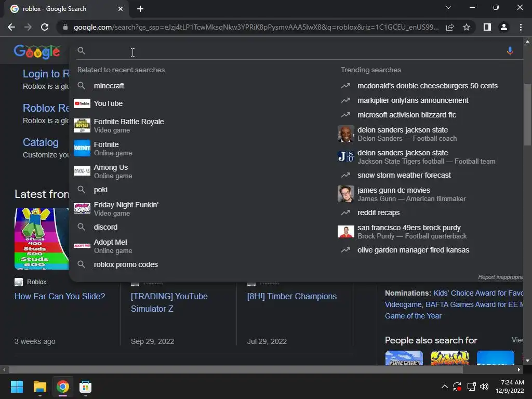
Task: Click the Among Us suggestion thumbnail
Action: (82, 171)
